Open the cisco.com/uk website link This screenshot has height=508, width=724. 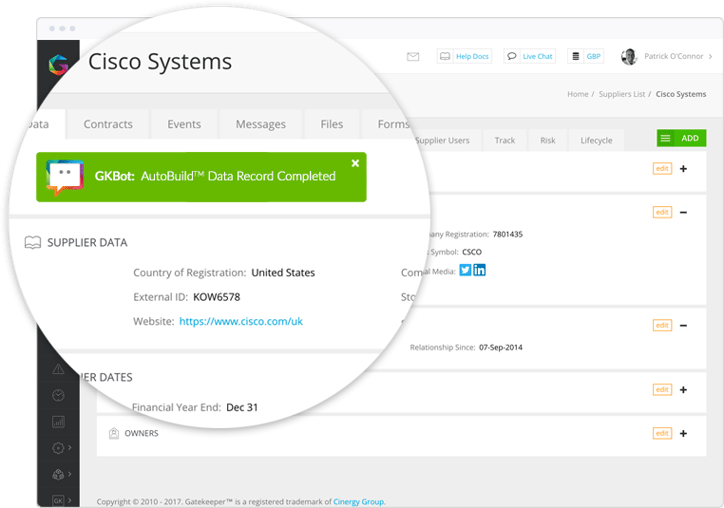(x=241, y=321)
